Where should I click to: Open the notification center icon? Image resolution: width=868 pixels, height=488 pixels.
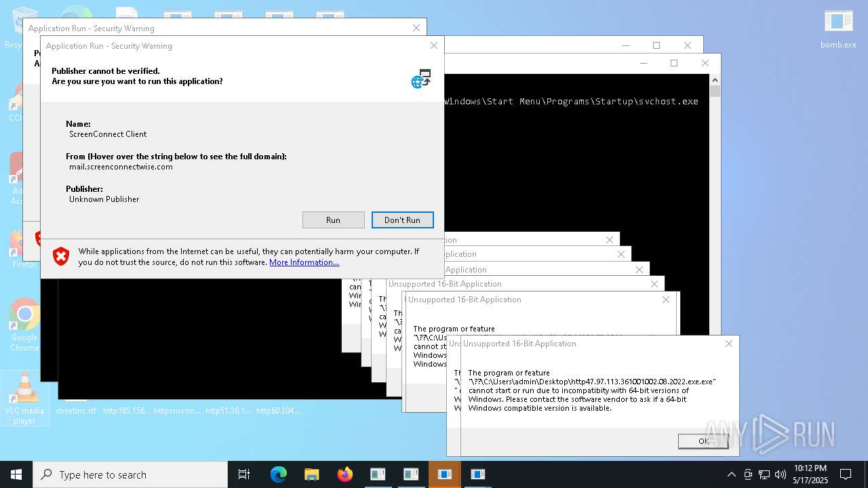[x=846, y=474]
